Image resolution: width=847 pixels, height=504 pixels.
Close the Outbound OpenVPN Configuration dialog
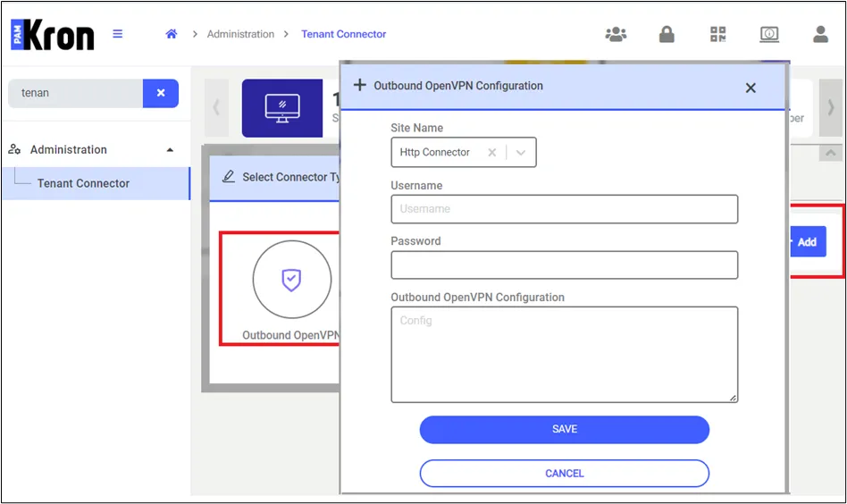[751, 88]
